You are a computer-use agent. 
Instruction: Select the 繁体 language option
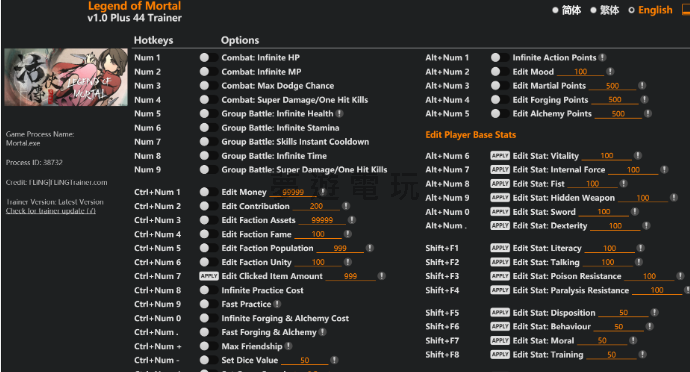point(593,10)
